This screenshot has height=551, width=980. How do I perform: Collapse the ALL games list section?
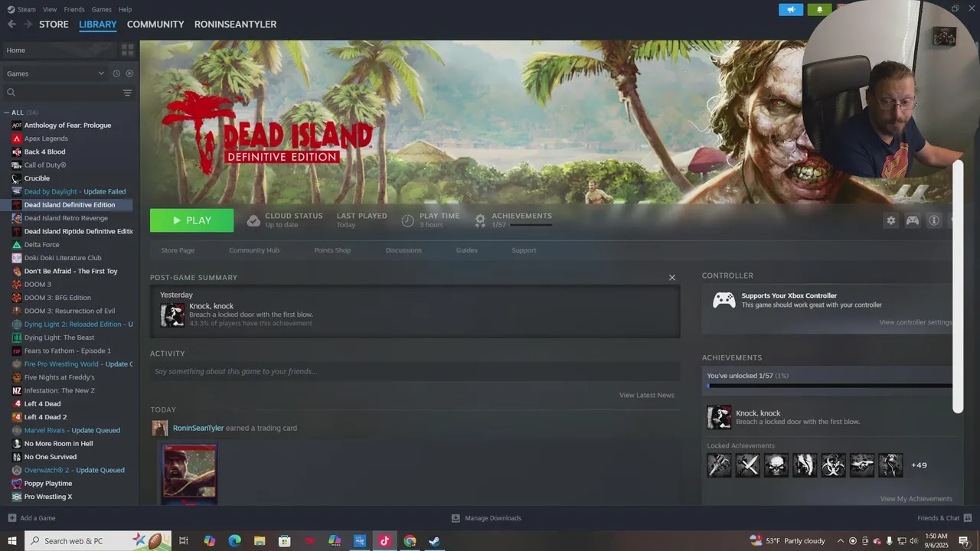pos(7,112)
